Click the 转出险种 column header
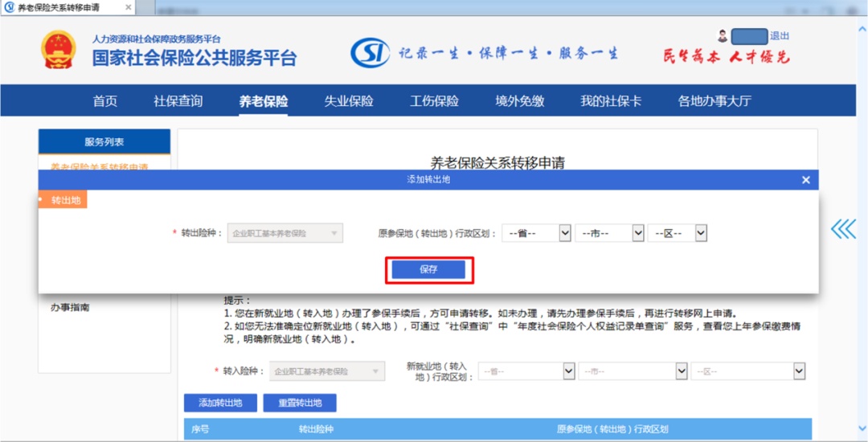This screenshot has height=442, width=868. coord(317,429)
